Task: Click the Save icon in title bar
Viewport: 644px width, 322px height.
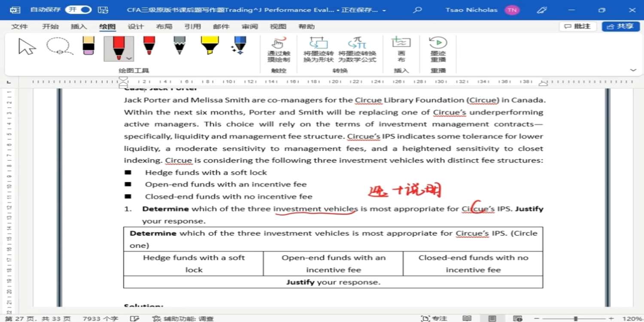Action: (103, 9)
